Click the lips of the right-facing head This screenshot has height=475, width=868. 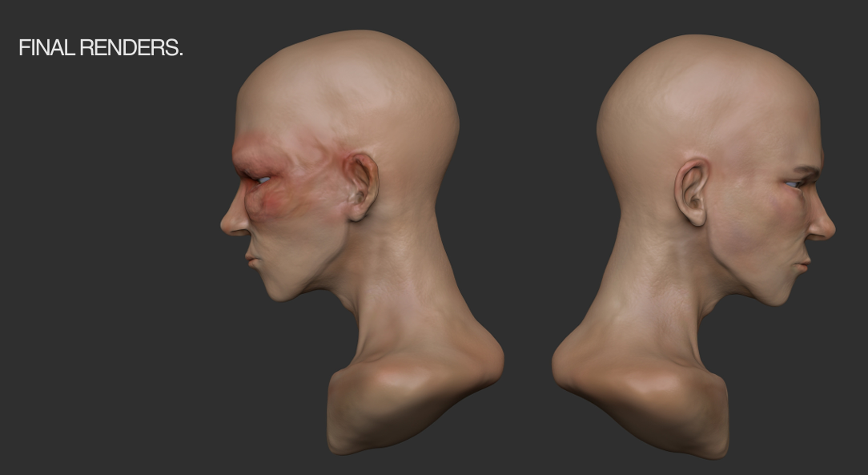[x=803, y=262]
